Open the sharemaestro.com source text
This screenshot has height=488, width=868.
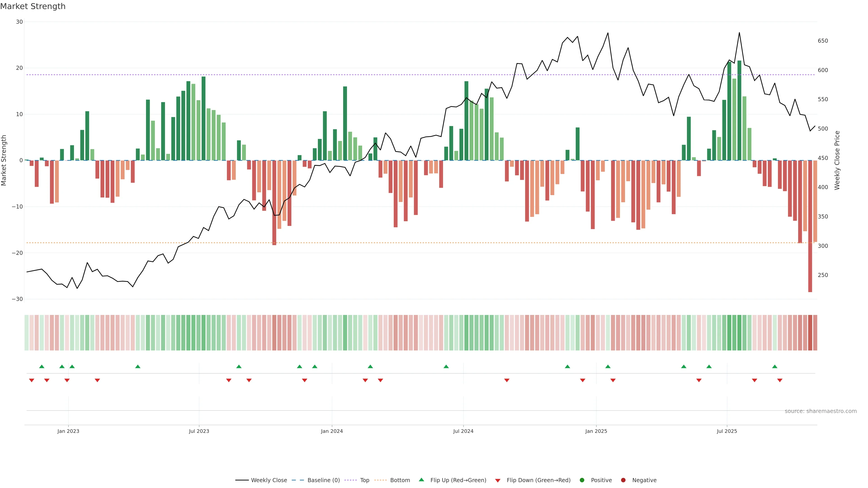[821, 411]
